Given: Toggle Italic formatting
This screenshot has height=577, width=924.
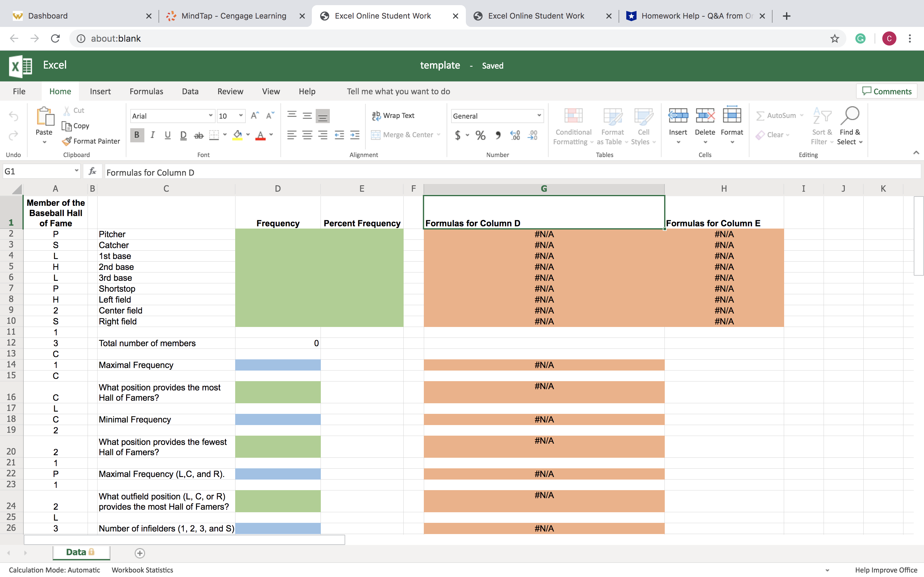Looking at the screenshot, I should tap(152, 135).
